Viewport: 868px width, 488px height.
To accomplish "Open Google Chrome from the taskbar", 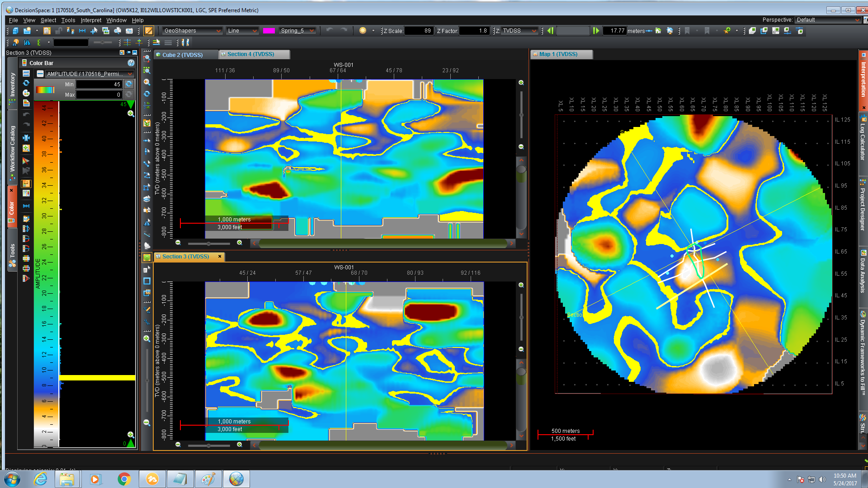I will point(124,479).
